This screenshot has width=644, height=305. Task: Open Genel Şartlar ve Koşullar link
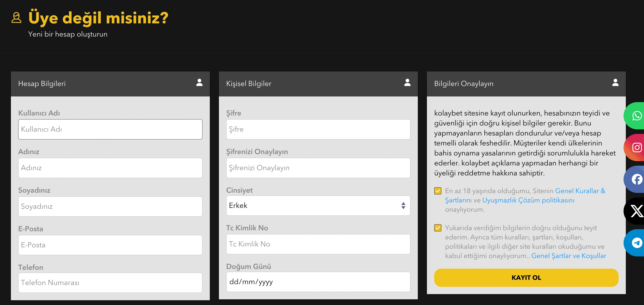(569, 256)
